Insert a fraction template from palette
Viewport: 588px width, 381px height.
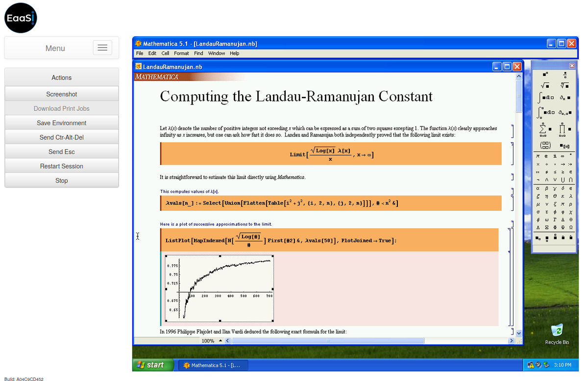click(x=565, y=75)
